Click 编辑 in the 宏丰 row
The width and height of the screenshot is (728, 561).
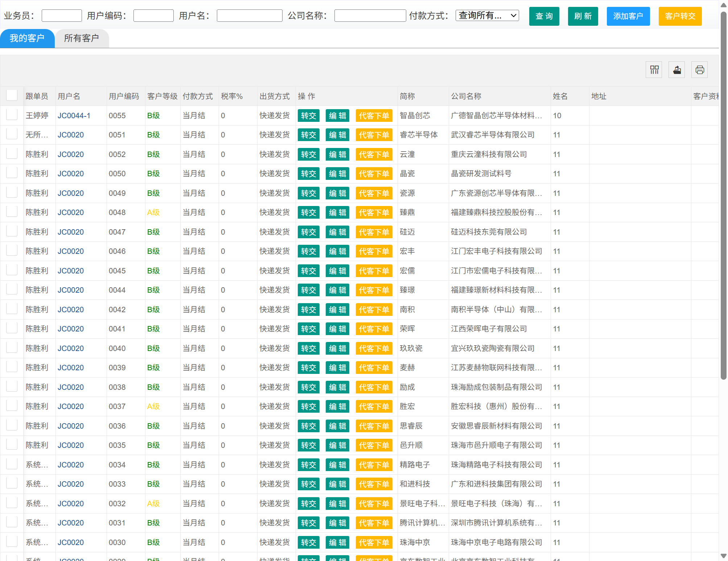(x=337, y=251)
